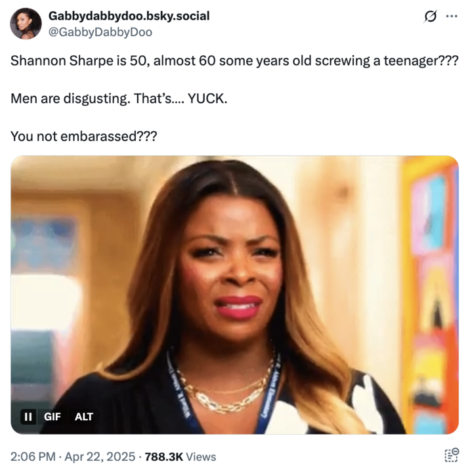Image resolution: width=470 pixels, height=476 pixels.
Task: Click the Gabbydabbydoo.bsky.social display name
Action: pyautogui.click(x=129, y=16)
